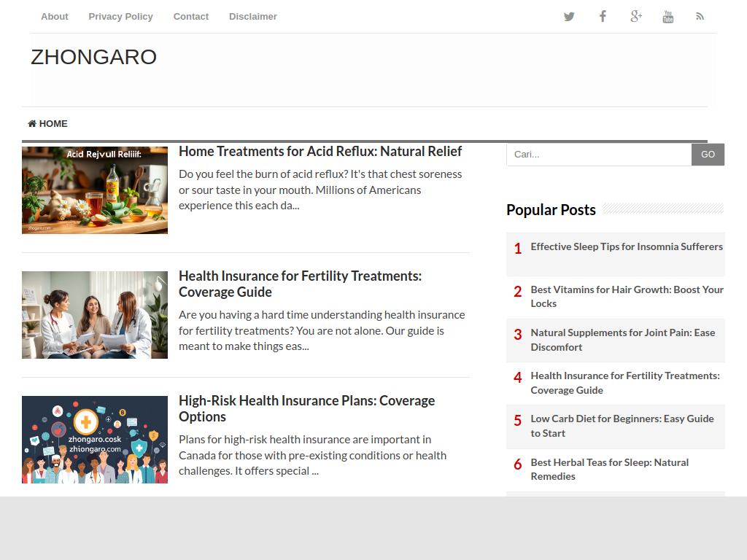This screenshot has width=747, height=560.
Task: Focus the Cari search input field
Action: [x=598, y=155]
